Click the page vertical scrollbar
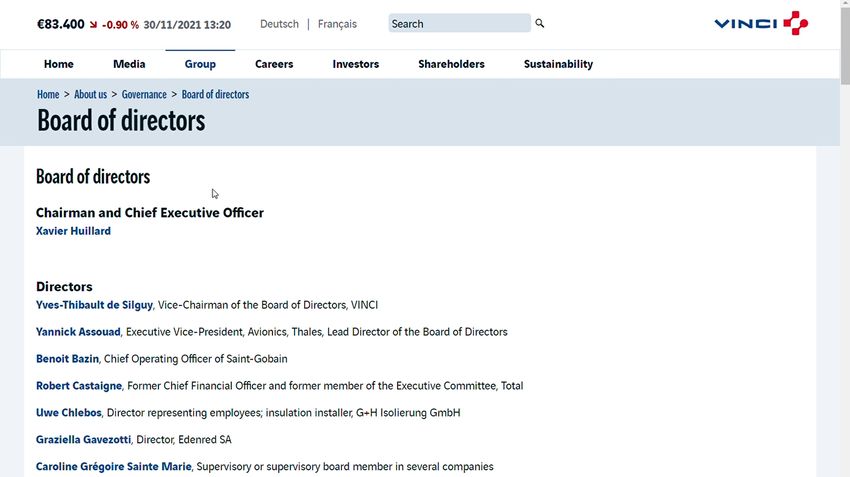850x477 pixels. [845, 238]
